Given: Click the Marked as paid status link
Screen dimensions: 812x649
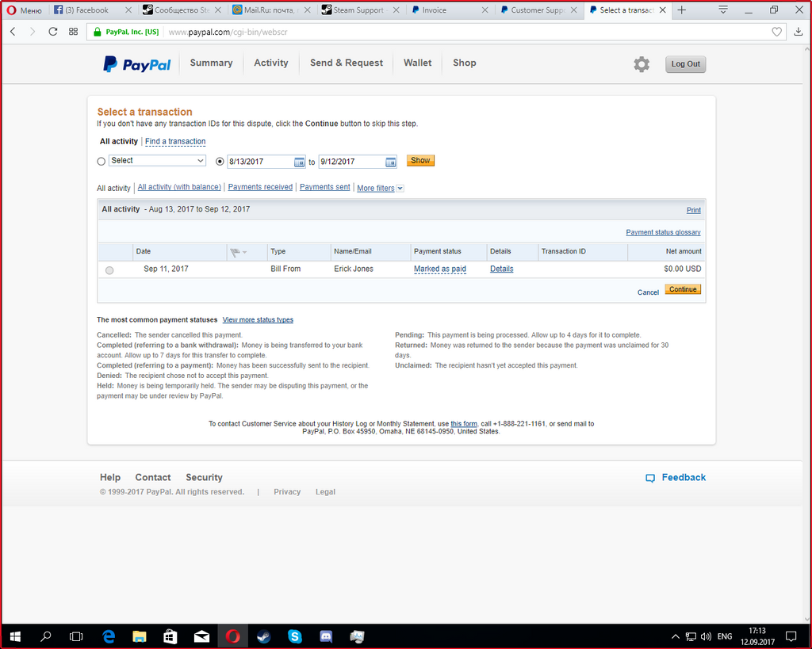Looking at the screenshot, I should (x=439, y=269).
